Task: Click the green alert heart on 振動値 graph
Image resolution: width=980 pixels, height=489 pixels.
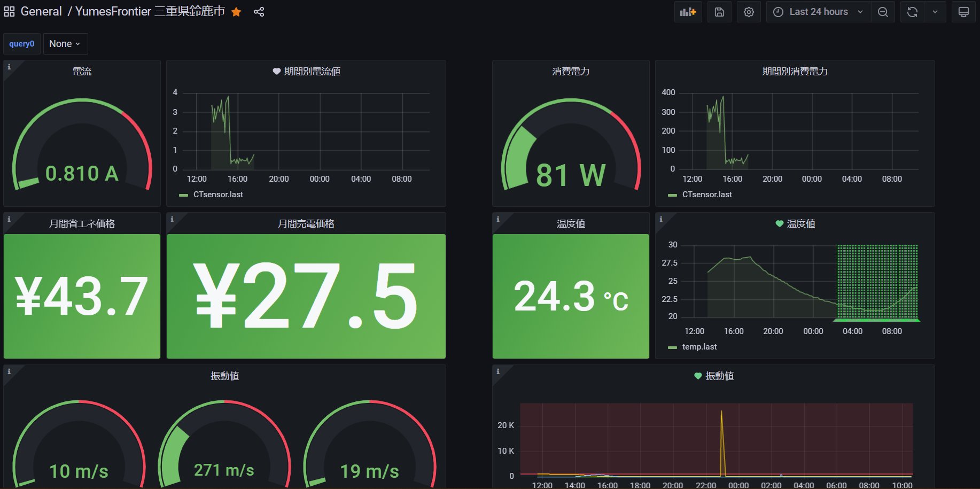Action: tap(698, 376)
